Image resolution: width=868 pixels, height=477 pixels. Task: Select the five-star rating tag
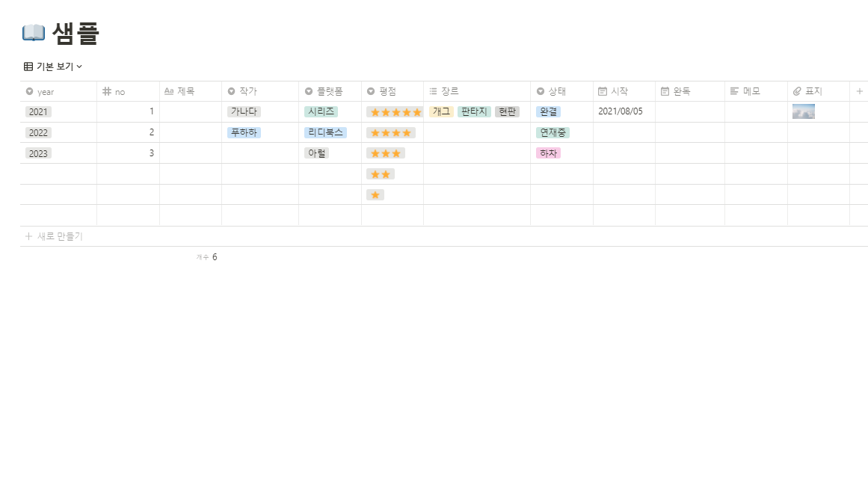point(395,112)
